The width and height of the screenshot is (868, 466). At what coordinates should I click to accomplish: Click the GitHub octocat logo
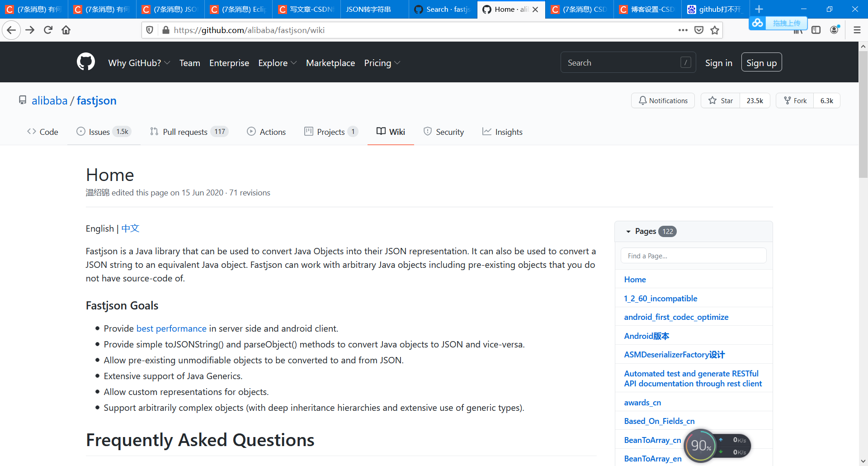[x=86, y=62]
